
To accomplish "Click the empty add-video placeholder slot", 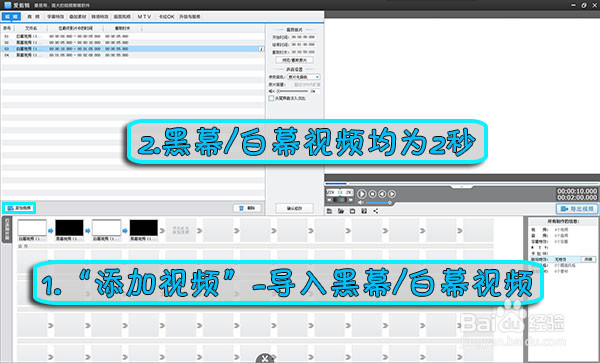I will [x=181, y=230].
